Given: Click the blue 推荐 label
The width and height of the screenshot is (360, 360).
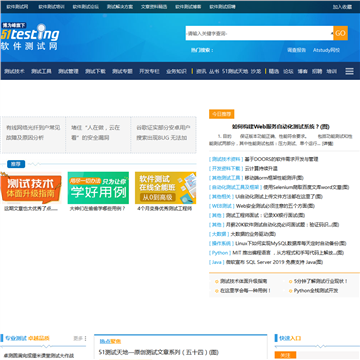Looking at the screenshot, I should (x=16, y=164).
